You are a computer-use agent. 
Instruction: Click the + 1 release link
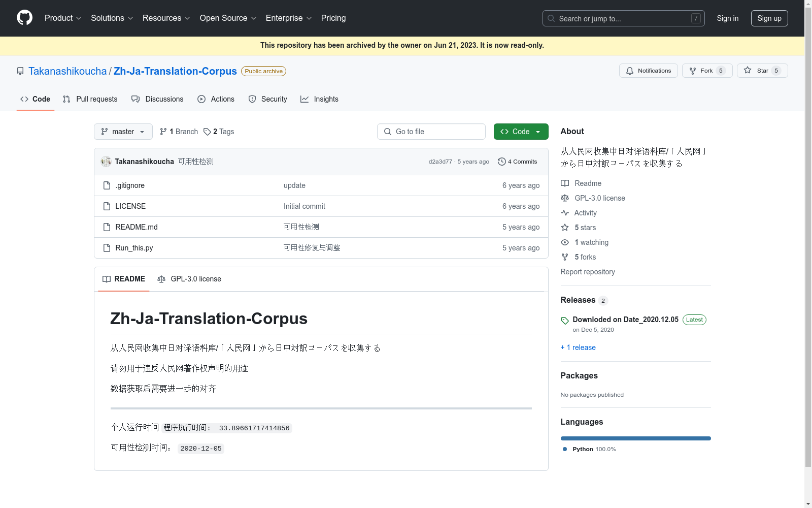click(x=578, y=347)
